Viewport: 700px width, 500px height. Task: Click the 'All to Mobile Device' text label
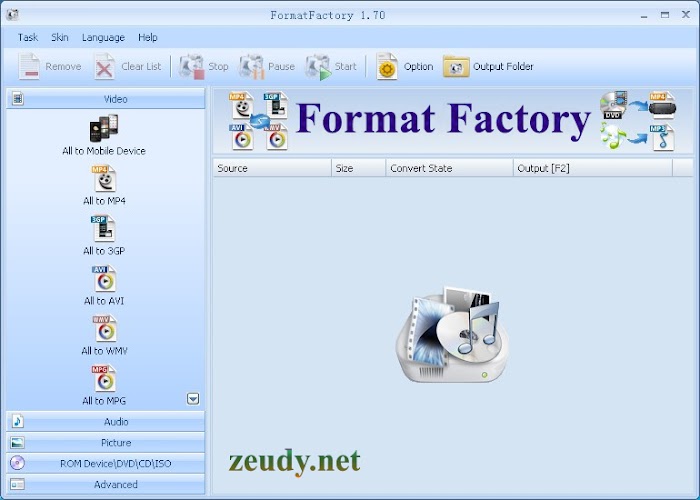[x=104, y=151]
